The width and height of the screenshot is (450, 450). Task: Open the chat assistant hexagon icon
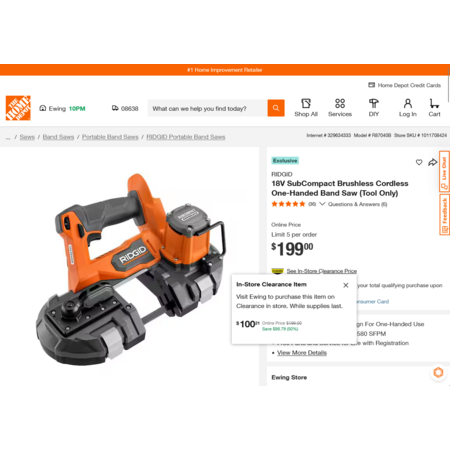(438, 372)
